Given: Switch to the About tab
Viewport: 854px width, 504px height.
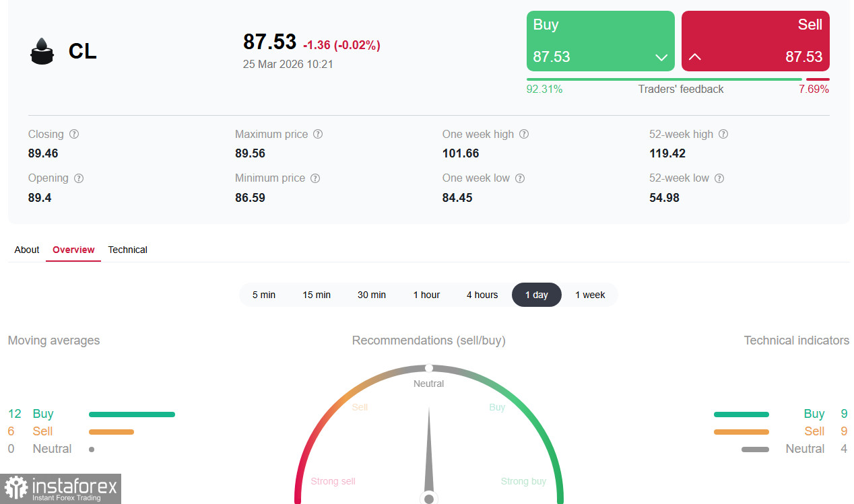Looking at the screenshot, I should point(27,250).
